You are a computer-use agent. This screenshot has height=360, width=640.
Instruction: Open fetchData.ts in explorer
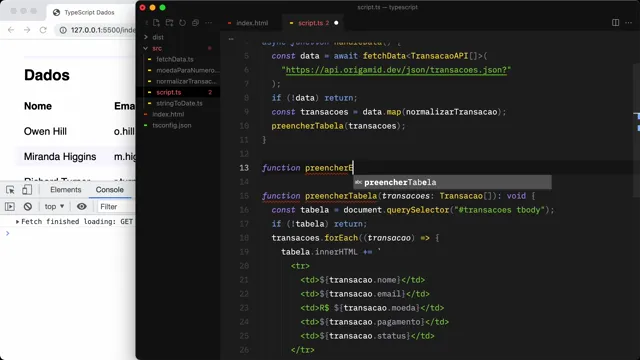coord(175,59)
